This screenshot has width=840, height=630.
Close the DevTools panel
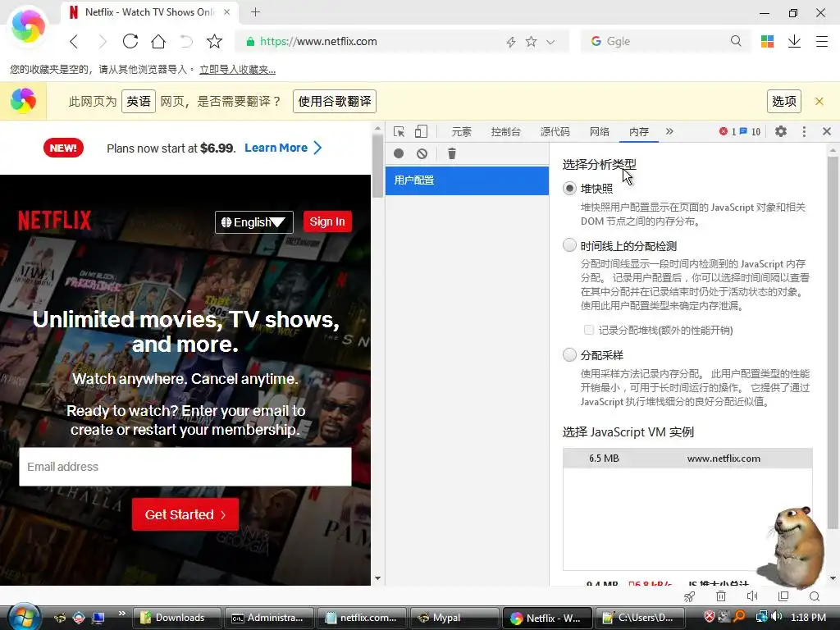827,131
